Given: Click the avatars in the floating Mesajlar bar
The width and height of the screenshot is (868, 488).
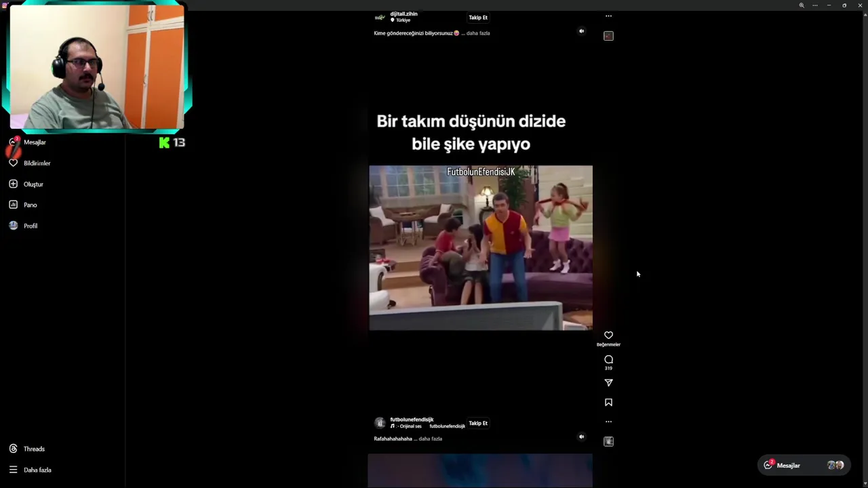Looking at the screenshot, I should click(835, 466).
